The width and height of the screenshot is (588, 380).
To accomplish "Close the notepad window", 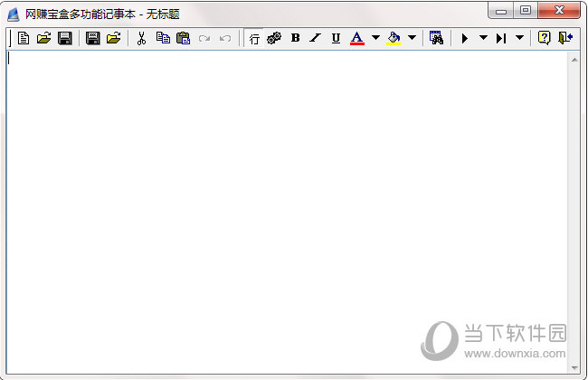I will tap(559, 10).
